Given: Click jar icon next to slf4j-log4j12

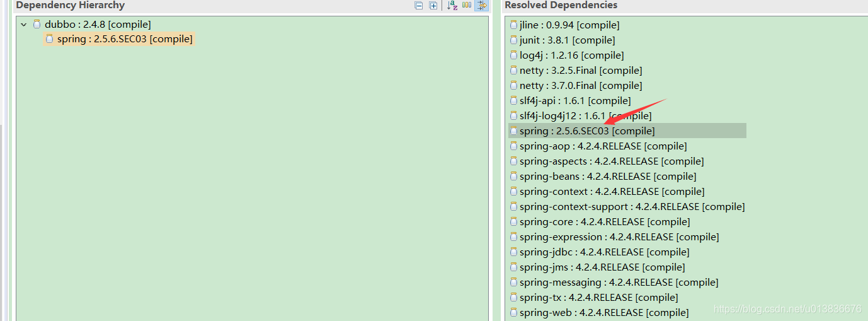Looking at the screenshot, I should pos(513,116).
